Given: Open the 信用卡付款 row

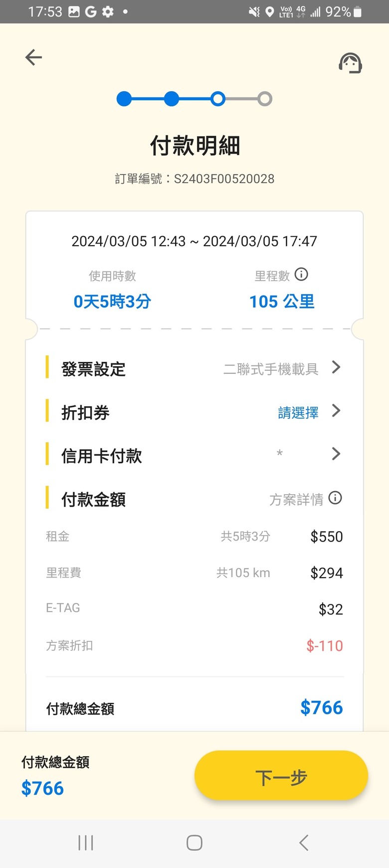Looking at the screenshot, I should 194,455.
